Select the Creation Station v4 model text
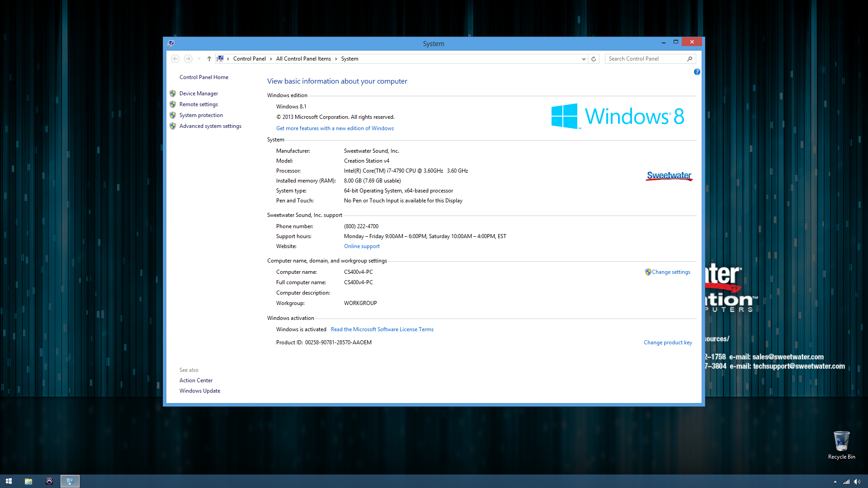868x488 pixels. coord(367,161)
